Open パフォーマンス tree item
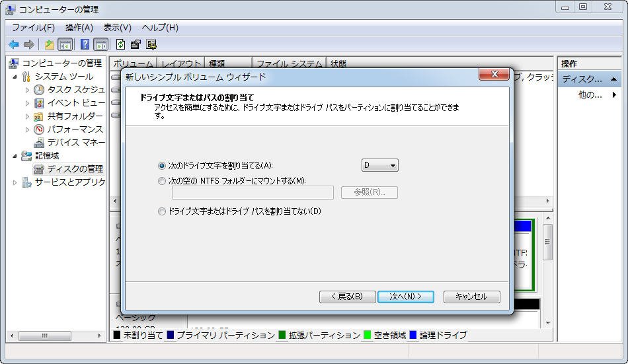 coord(75,129)
